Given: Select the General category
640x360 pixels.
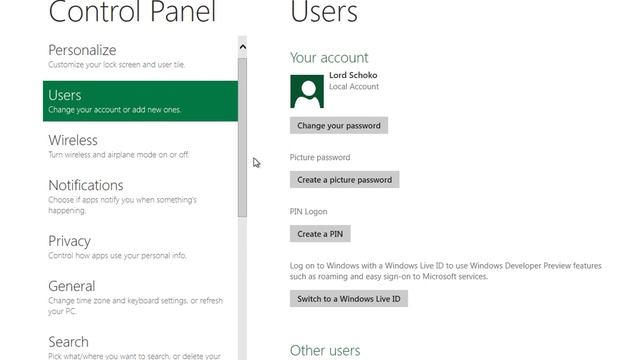Looking at the screenshot, I should pos(140,298).
